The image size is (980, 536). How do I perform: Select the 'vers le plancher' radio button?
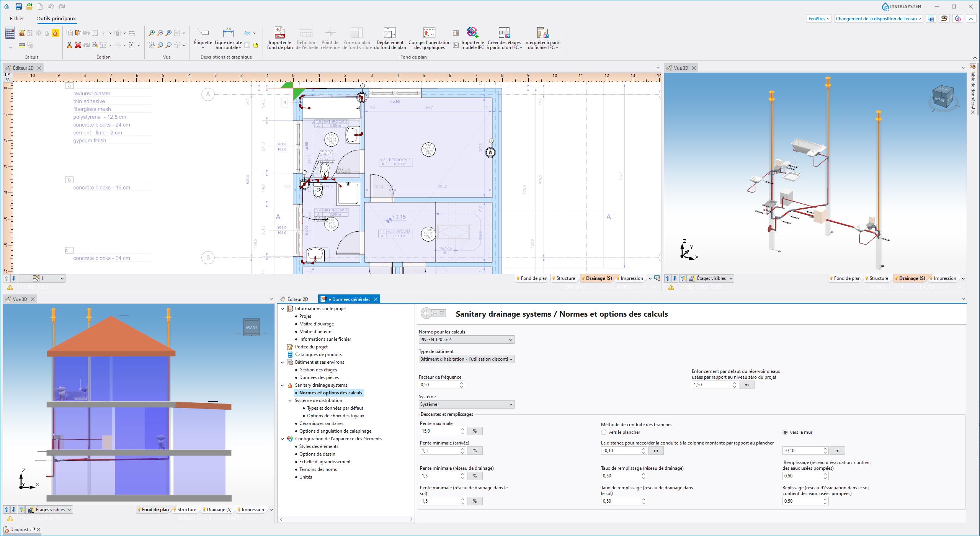(604, 432)
